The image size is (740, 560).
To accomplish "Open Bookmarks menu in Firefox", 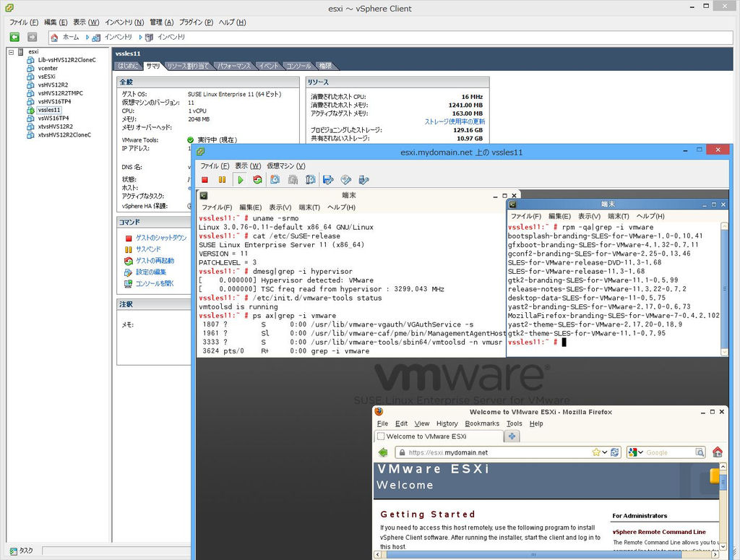I will tap(482, 423).
